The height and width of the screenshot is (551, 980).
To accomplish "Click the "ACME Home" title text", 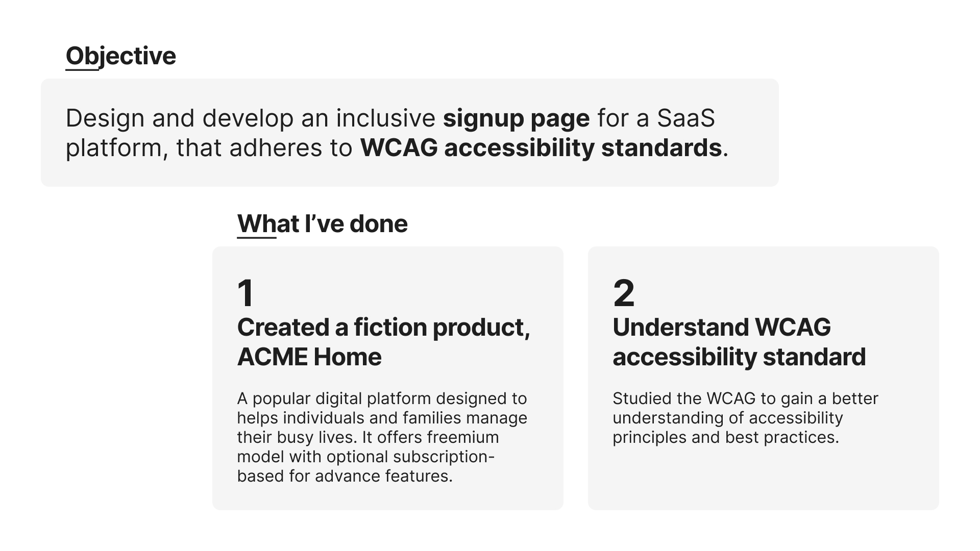I will (309, 357).
